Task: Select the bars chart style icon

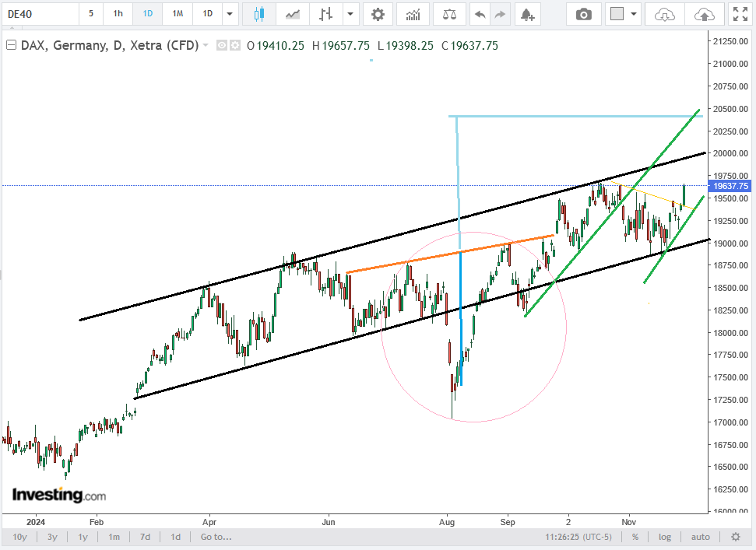Action: [x=326, y=14]
